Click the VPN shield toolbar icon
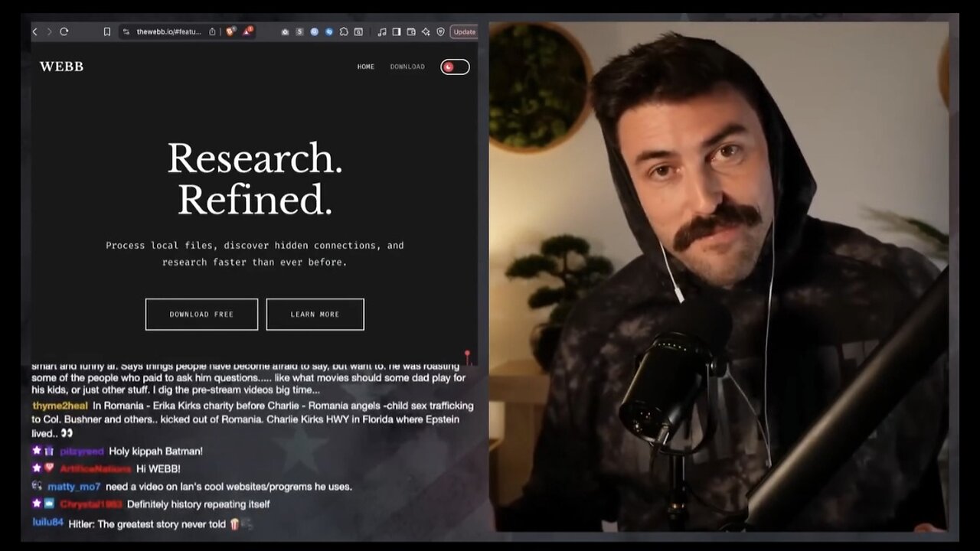980x551 pixels. [440, 32]
